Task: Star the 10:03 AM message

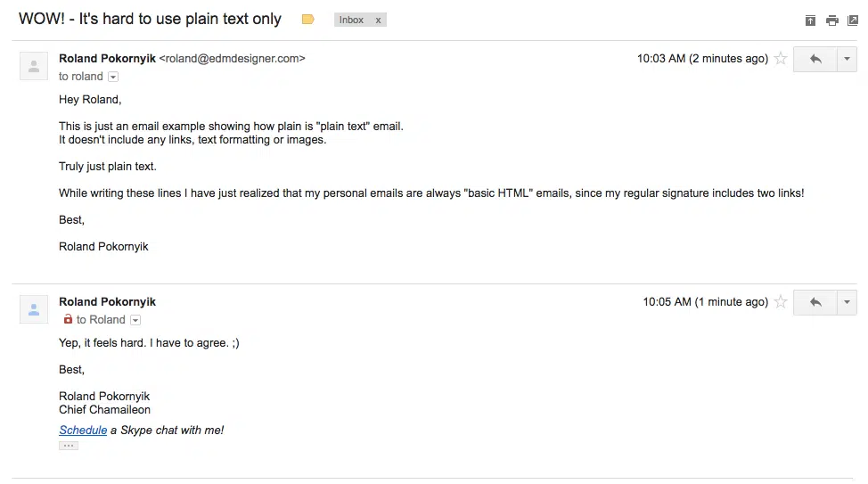Action: 781,59
